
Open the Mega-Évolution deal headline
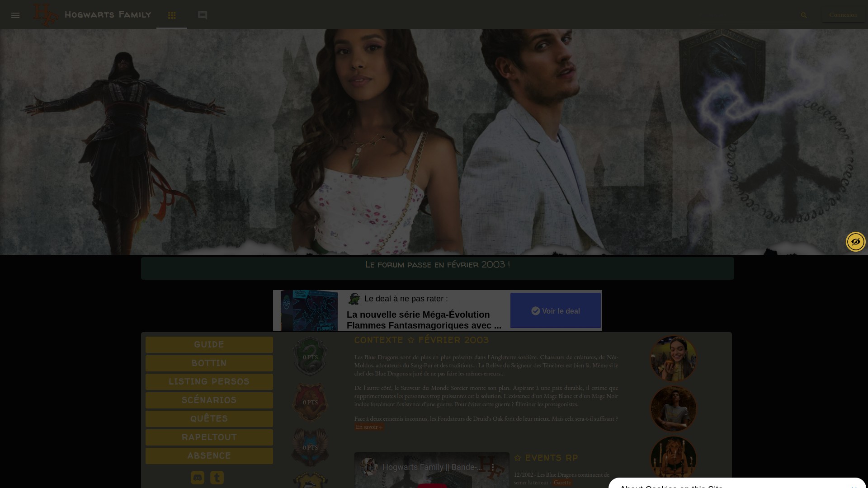424,320
